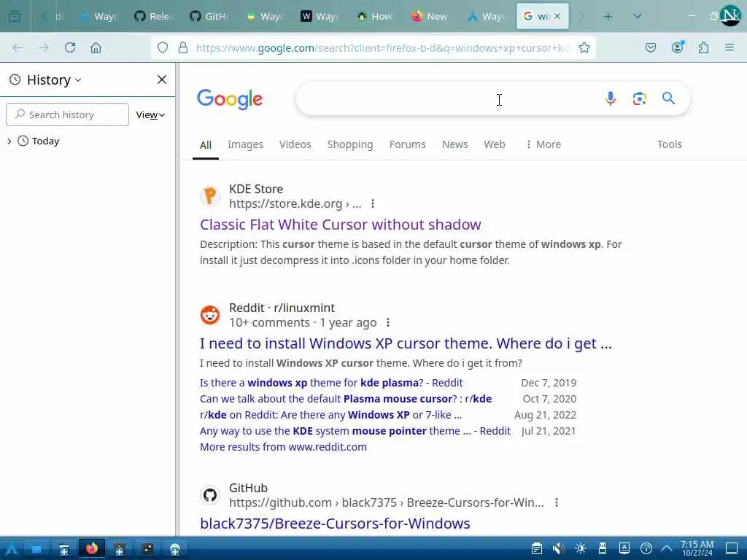The width and height of the screenshot is (747, 560).
Task: Bookmark this page with the star icon
Action: pyautogui.click(x=584, y=47)
